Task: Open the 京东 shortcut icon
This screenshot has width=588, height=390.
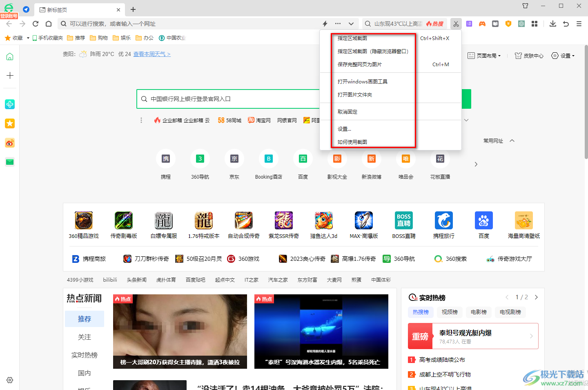Action: click(x=234, y=159)
